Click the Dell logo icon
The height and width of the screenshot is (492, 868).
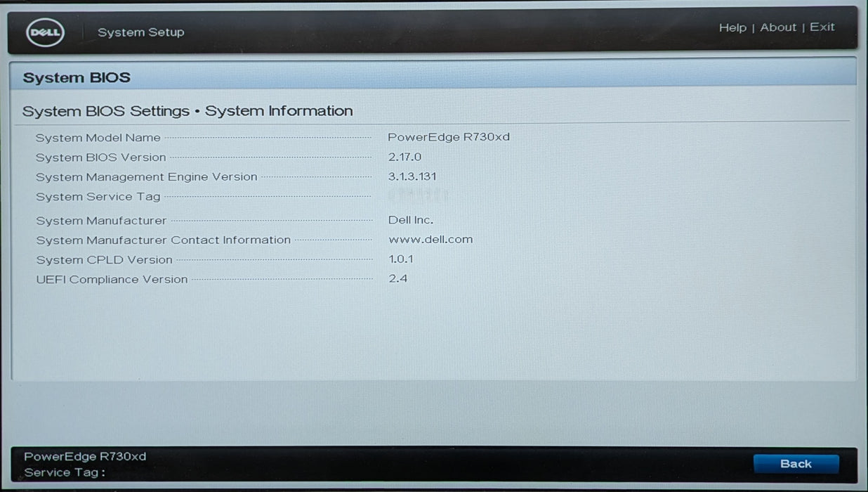coord(46,32)
